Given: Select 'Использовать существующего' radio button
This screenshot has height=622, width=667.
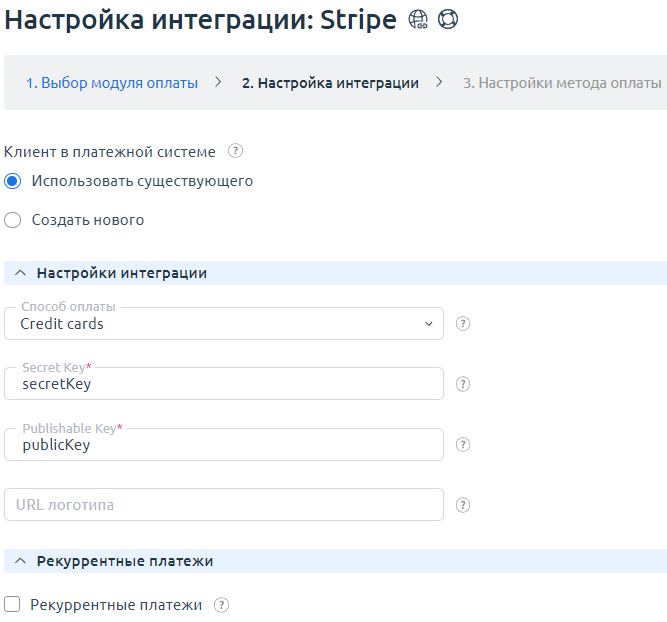Looking at the screenshot, I should click(13, 182).
